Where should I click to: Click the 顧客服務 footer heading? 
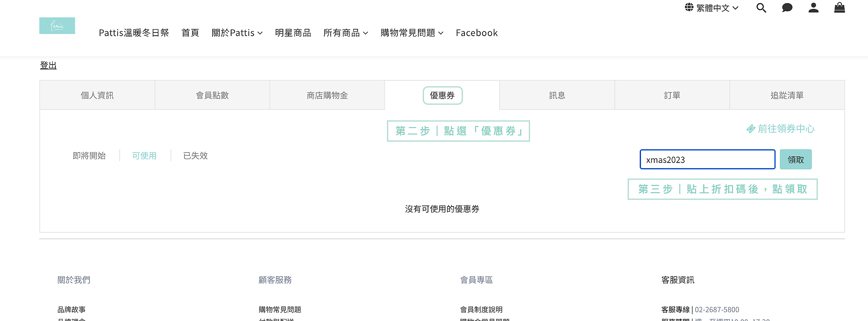coord(275,280)
